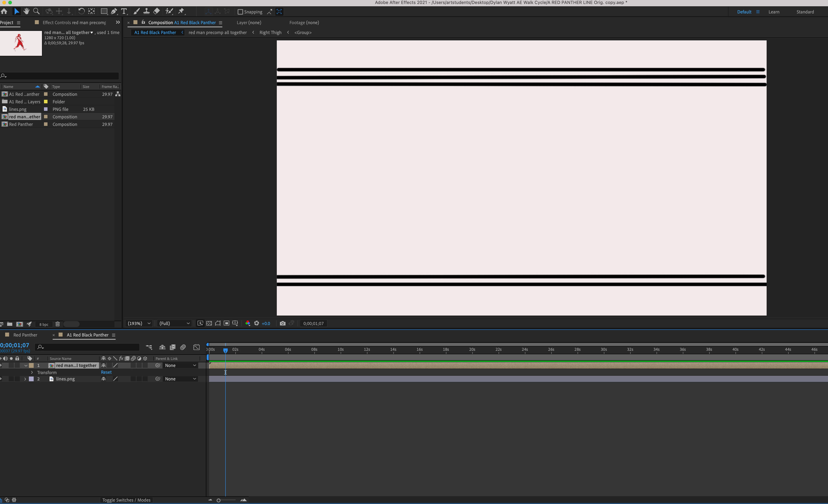Click the Reset link beside Transform
The image size is (828, 504).
106,372
